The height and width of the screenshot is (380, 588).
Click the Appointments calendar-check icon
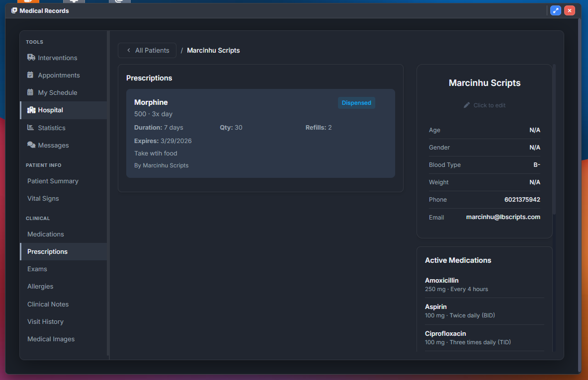point(30,75)
